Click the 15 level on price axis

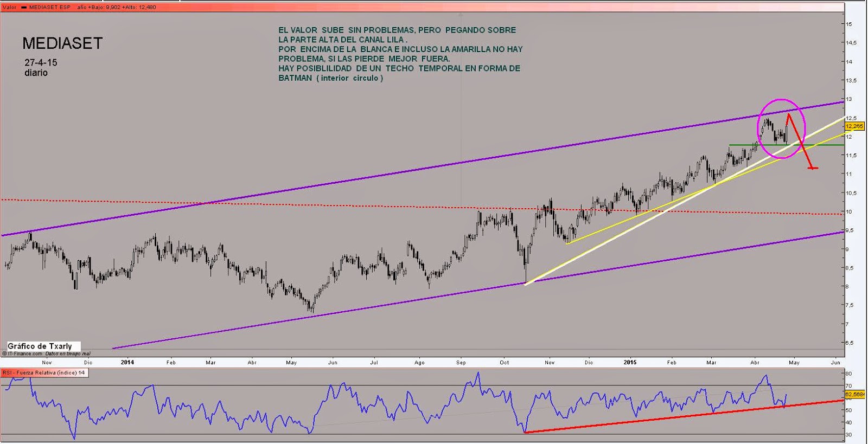pos(848,24)
